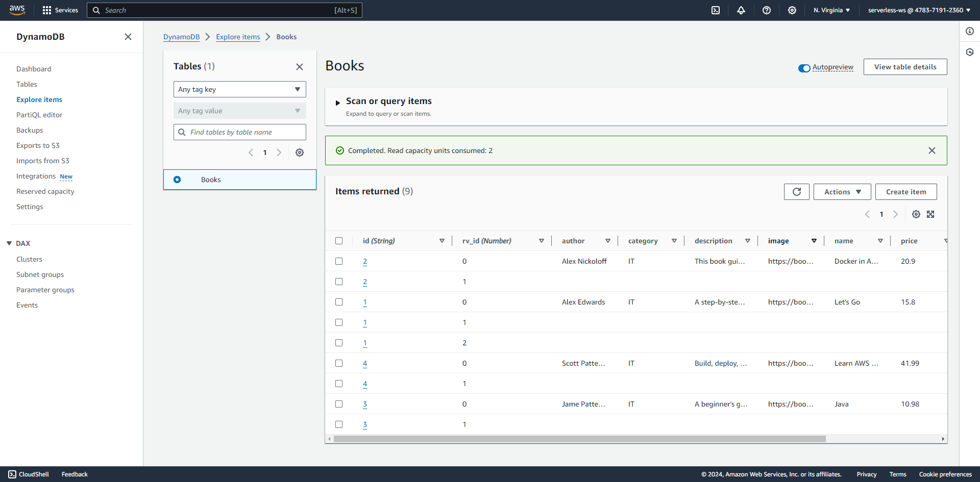Open the Any tag value dropdown
This screenshot has width=980, height=482.
(x=240, y=111)
